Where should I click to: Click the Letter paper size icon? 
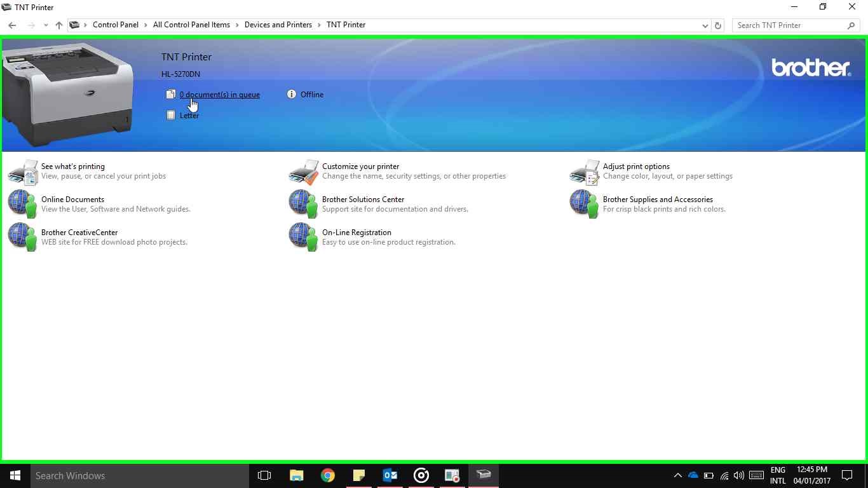pyautogui.click(x=170, y=115)
